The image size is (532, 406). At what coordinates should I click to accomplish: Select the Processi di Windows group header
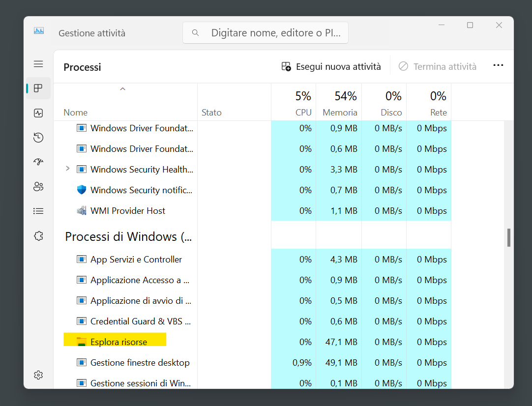(128, 237)
